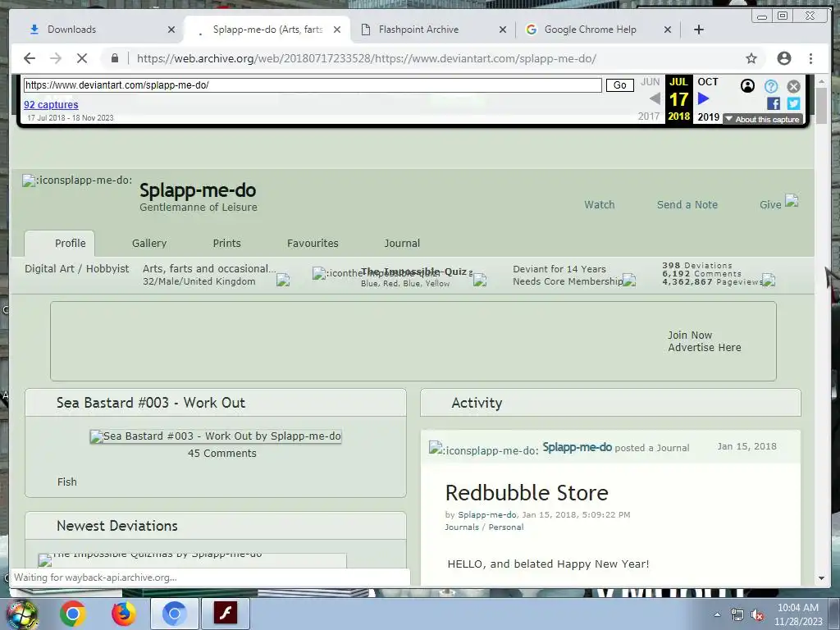Open Redbubble Store journal title
Image resolution: width=840 pixels, height=630 pixels.
pyautogui.click(x=527, y=493)
